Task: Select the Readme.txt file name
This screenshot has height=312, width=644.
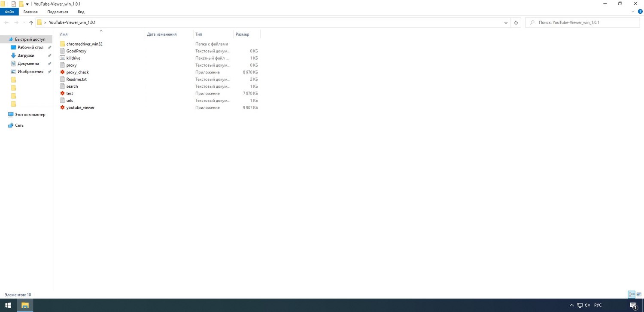Action: 76,79
